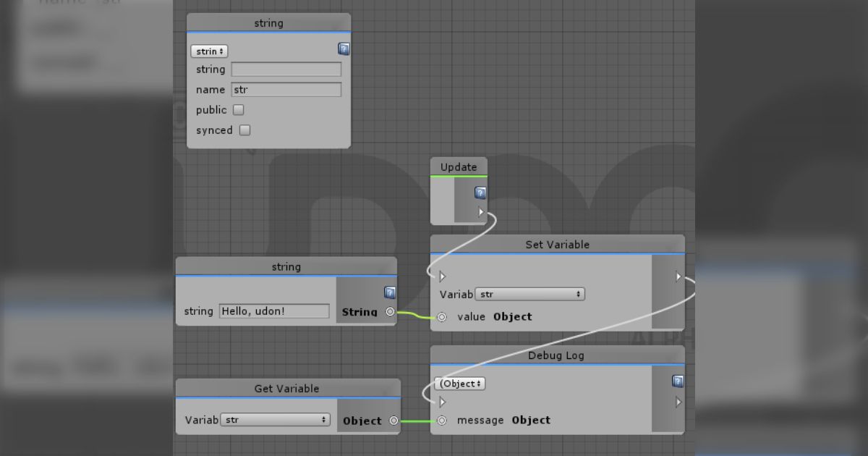
Task: Click help icon on the "Hello, udon!" string node
Action: click(390, 293)
